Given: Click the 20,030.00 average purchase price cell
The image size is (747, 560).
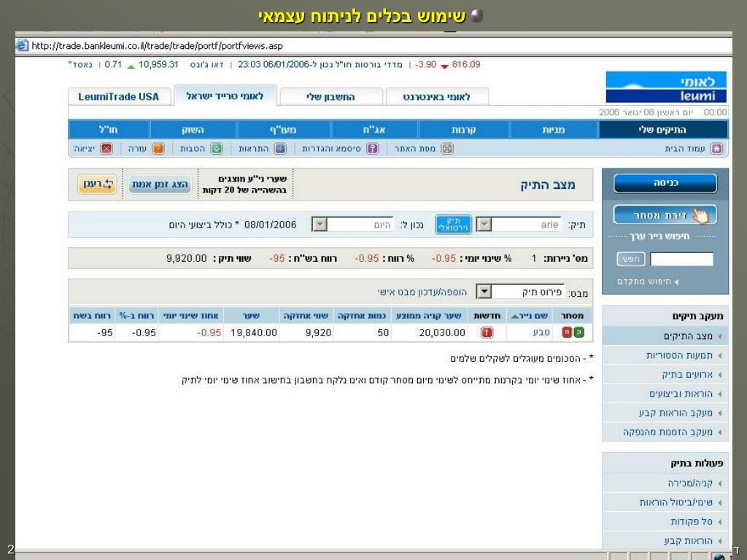Looking at the screenshot, I should tap(442, 332).
